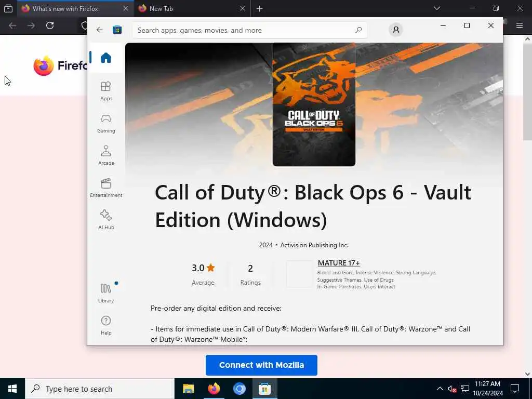The image size is (532, 399).
Task: Click Connect with Mozilla button in Firefox
Action: pos(261,365)
